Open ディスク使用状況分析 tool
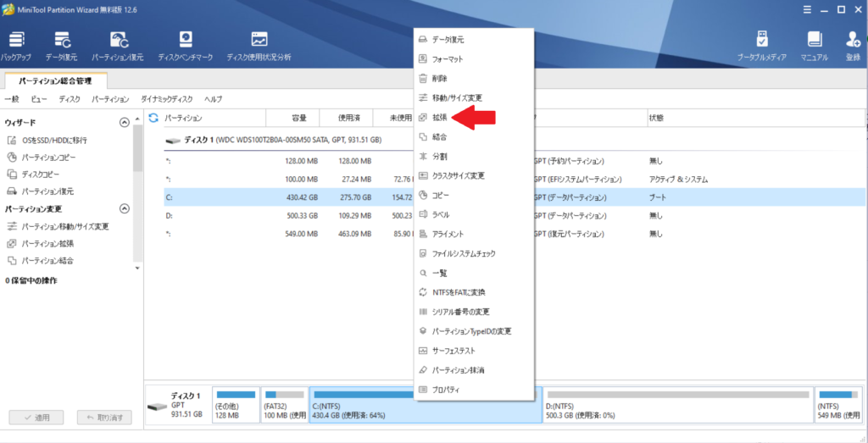 click(259, 46)
